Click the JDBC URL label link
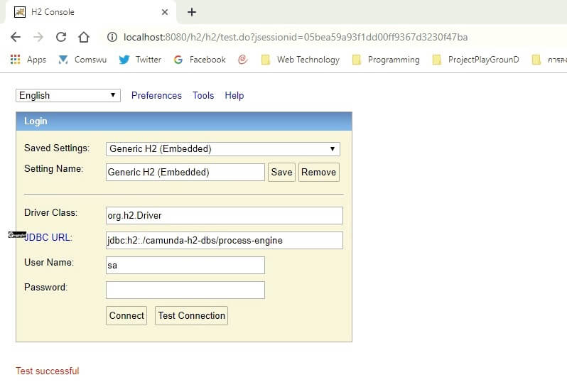The image size is (567, 392). tap(48, 237)
